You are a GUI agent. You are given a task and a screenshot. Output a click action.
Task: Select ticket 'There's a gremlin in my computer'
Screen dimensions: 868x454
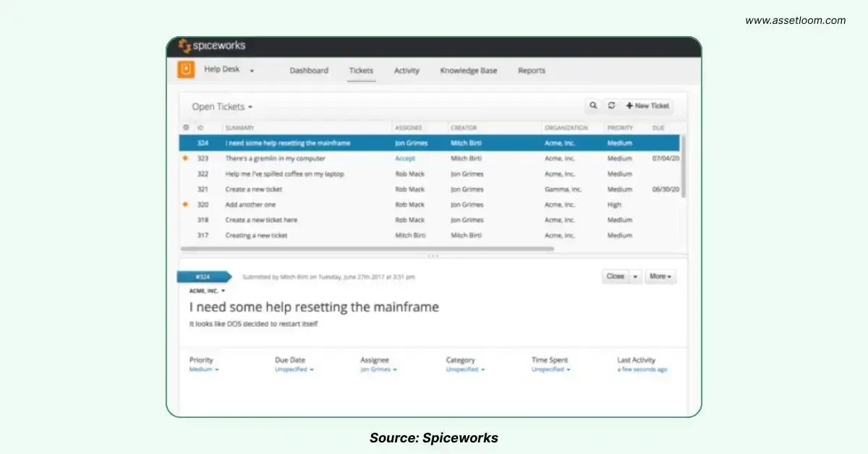[x=430, y=158]
